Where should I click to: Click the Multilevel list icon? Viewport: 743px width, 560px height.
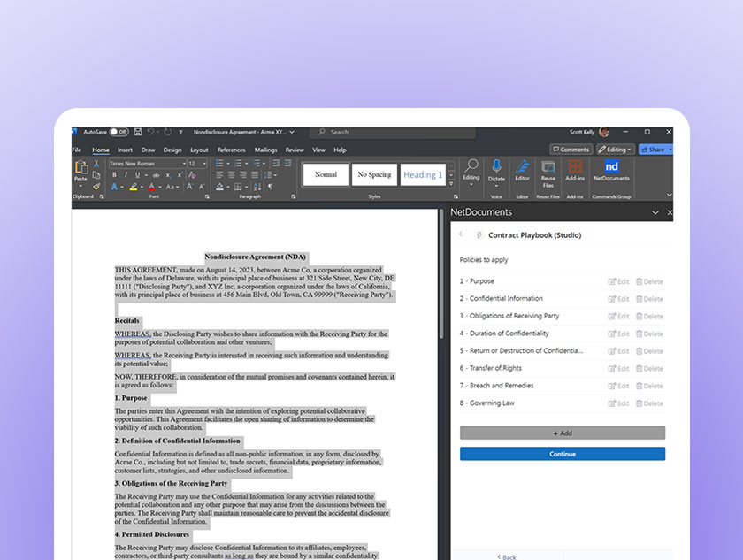(x=256, y=163)
